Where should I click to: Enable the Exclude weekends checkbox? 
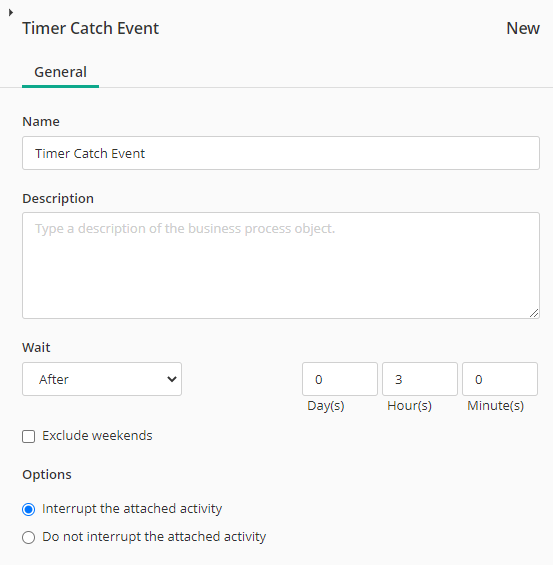(28, 436)
